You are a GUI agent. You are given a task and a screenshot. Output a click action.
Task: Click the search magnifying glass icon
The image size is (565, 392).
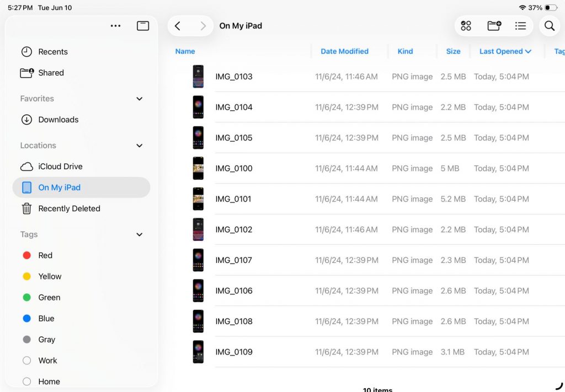point(549,26)
